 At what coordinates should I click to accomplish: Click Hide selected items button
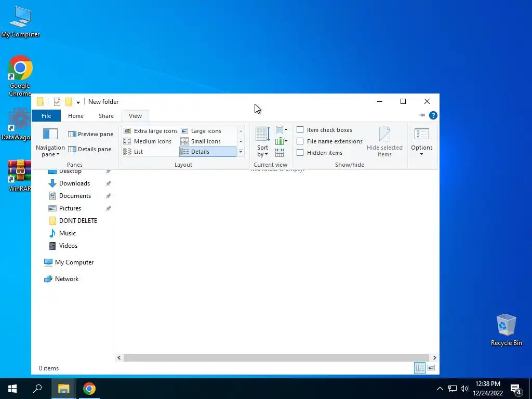[x=384, y=142]
